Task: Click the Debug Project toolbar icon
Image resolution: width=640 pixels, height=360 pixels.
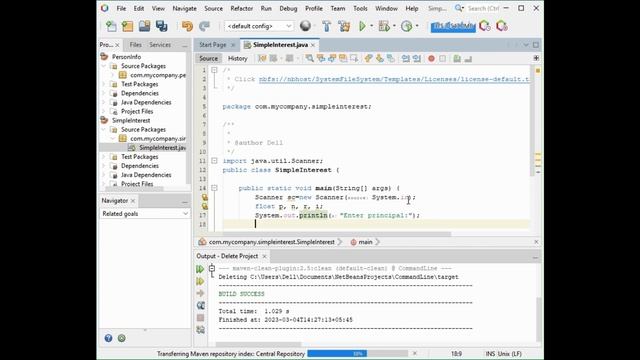Action: 384,26
